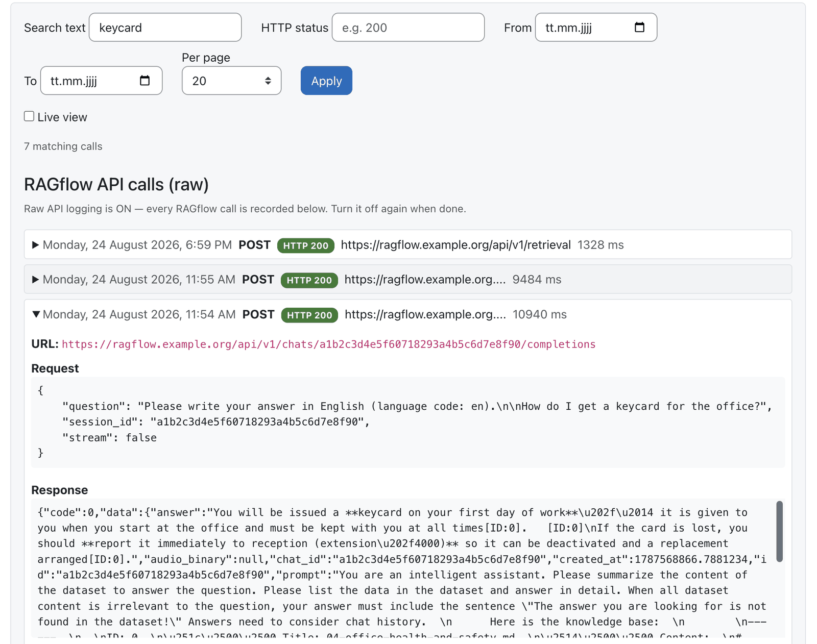Expand the 11:55 AM POST call entry
Viewport: 817px width, 644px height.
point(408,280)
